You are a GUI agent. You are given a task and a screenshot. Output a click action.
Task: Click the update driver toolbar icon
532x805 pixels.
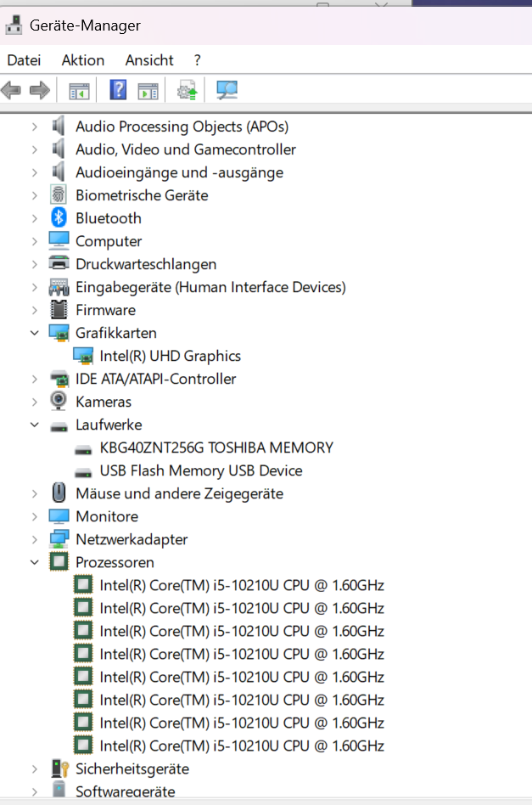pyautogui.click(x=188, y=90)
